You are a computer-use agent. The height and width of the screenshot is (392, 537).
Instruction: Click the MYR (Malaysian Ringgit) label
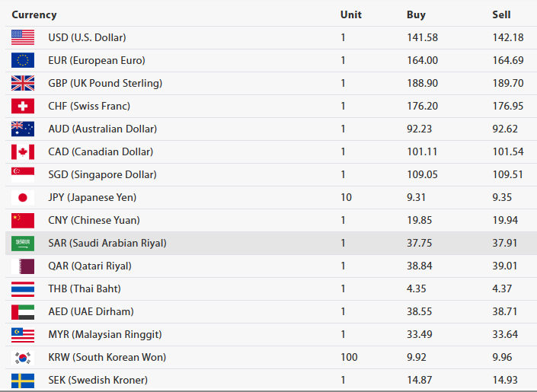click(x=104, y=334)
